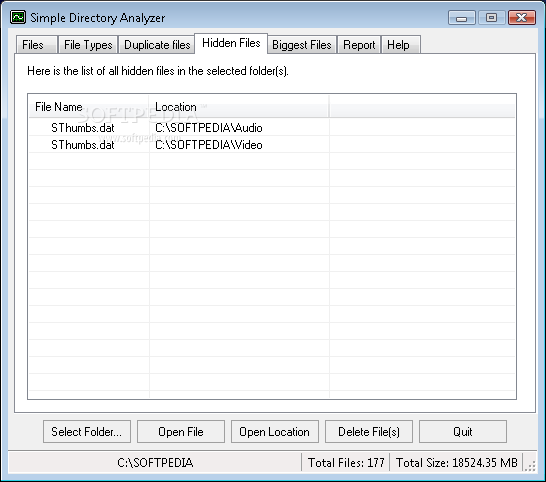This screenshot has height=482, width=546.
Task: Switch to the Files tab
Action: click(x=37, y=45)
